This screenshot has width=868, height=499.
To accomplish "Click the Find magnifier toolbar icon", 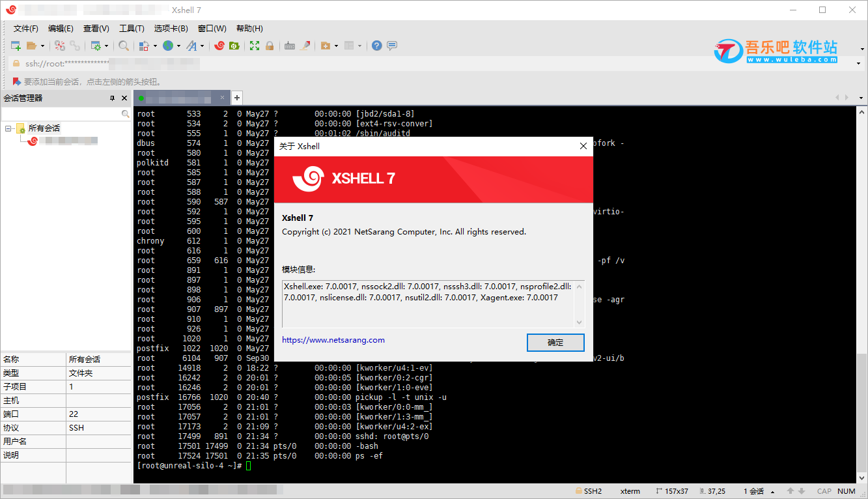I will click(x=123, y=46).
